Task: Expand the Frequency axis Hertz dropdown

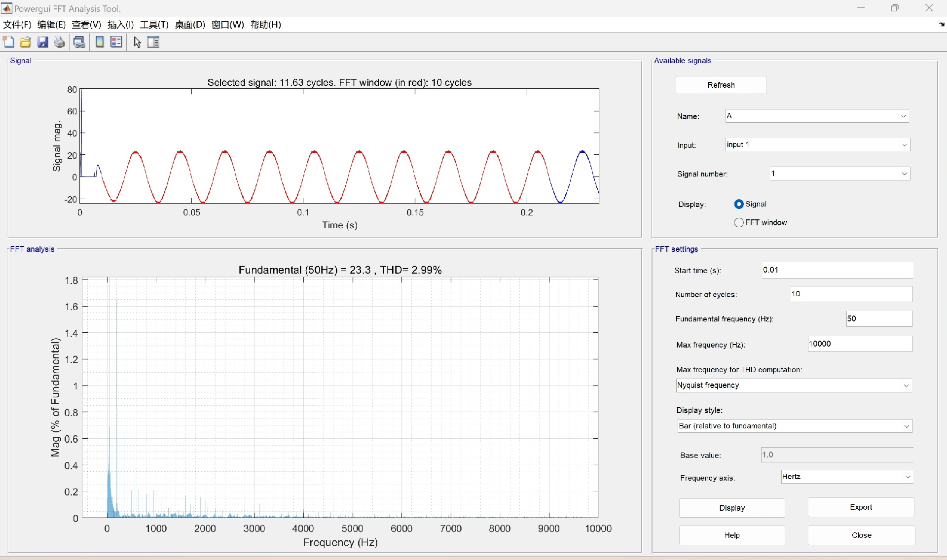Action: pos(847,477)
